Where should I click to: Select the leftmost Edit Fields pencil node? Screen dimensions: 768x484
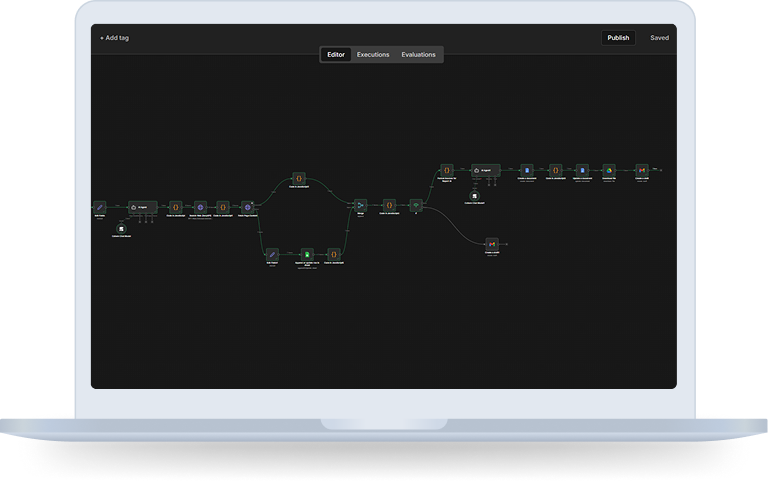(x=99, y=207)
